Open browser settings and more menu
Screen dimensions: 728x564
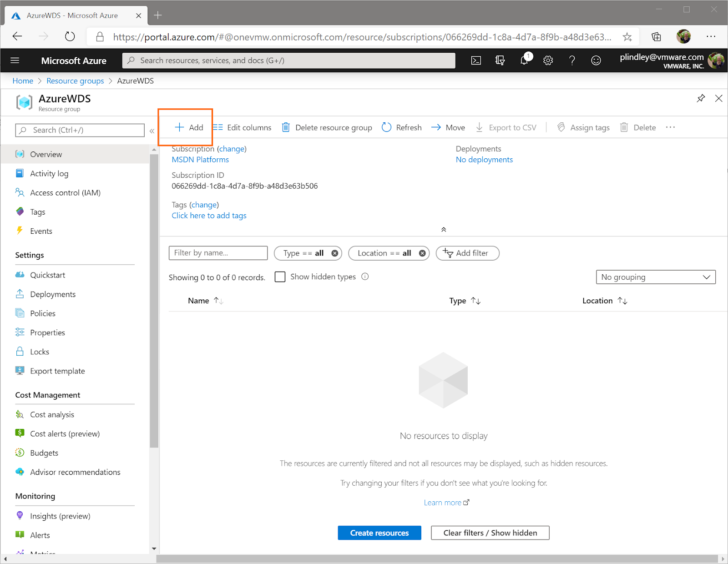click(711, 36)
